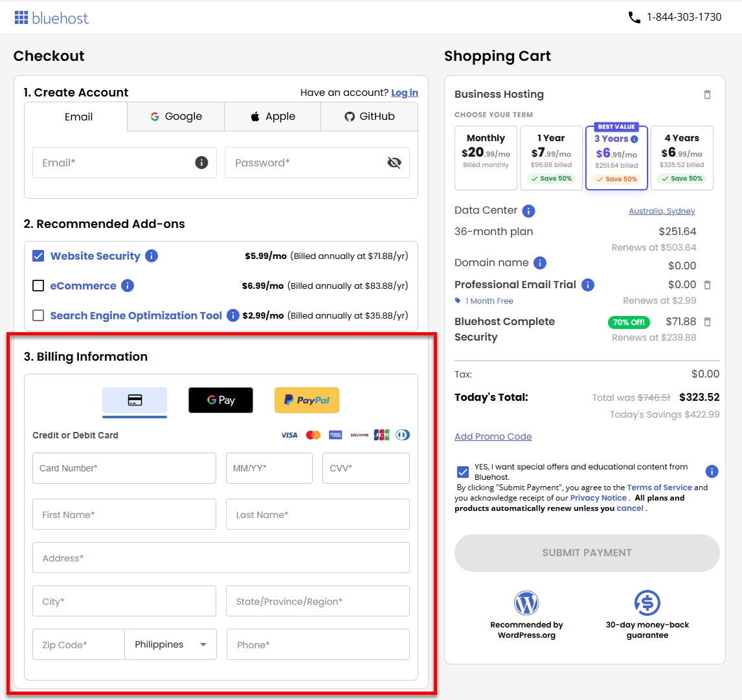Click the Mastercard logo
The width and height of the screenshot is (742, 700).
click(313, 435)
